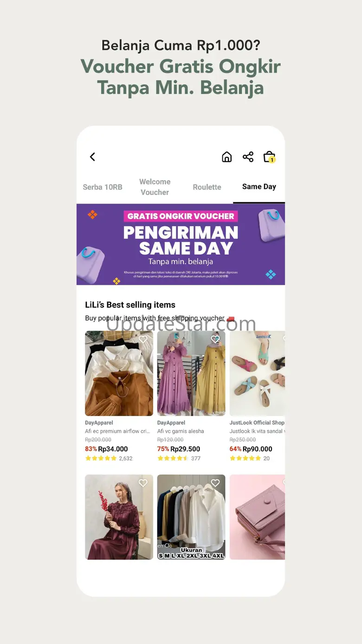Open the home icon
The width and height of the screenshot is (362, 644).
pos(226,157)
